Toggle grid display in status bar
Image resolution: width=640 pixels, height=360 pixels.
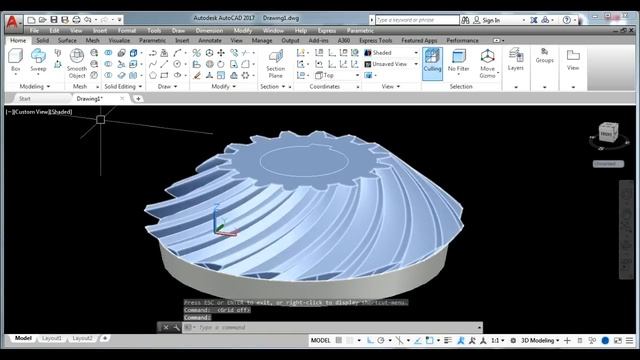click(339, 340)
